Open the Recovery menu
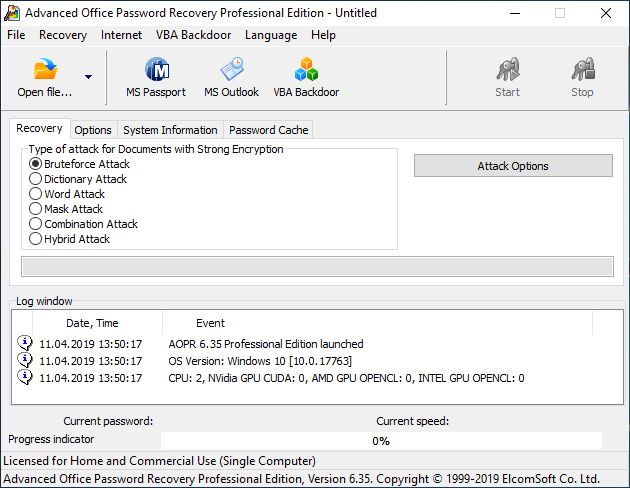 point(63,35)
